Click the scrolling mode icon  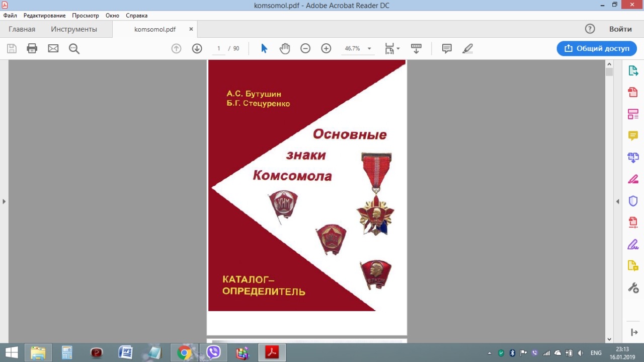[416, 48]
